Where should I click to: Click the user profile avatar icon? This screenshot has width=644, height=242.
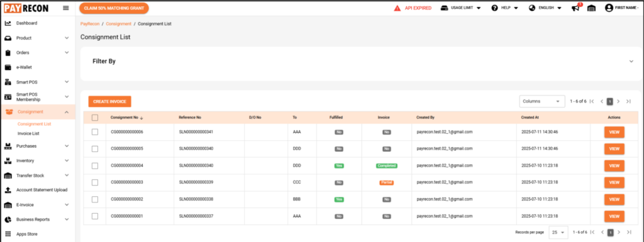pos(609,8)
